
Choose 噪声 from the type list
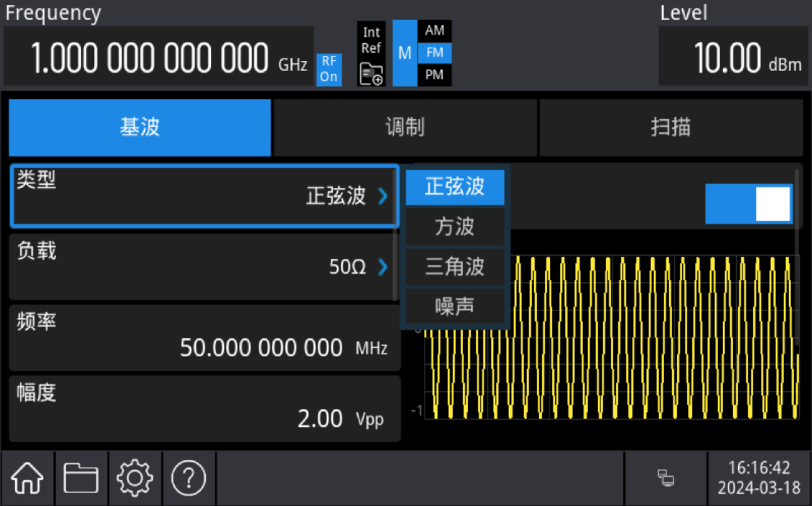[x=455, y=306]
